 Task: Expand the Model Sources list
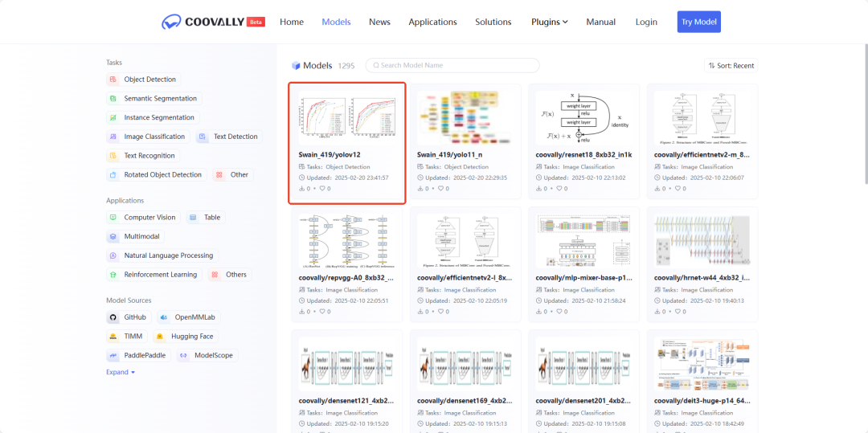coord(121,373)
